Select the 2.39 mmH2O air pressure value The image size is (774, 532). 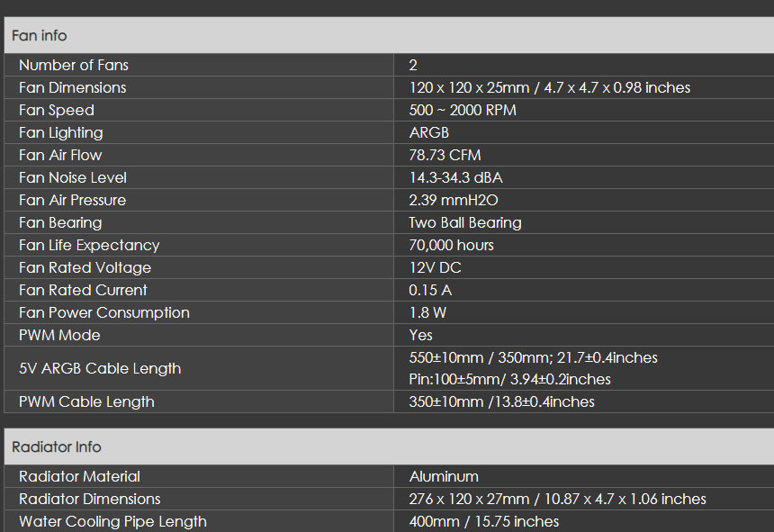[453, 201]
